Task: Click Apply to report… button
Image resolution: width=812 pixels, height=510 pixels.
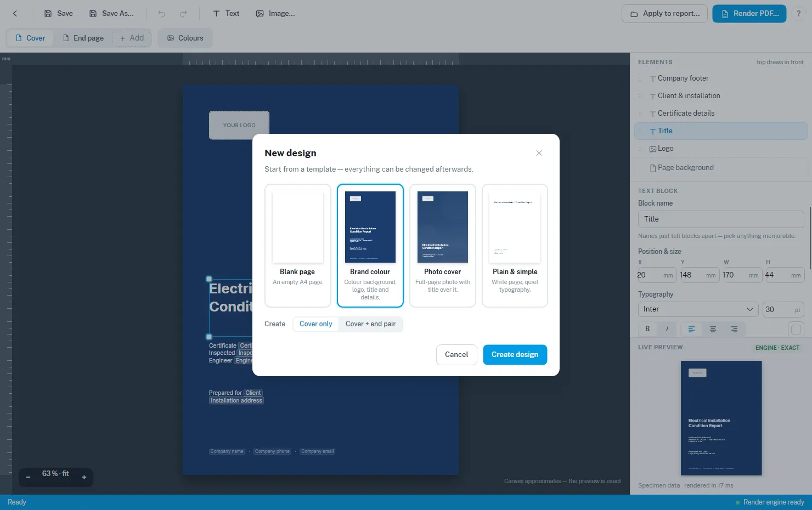Action: [664, 14]
